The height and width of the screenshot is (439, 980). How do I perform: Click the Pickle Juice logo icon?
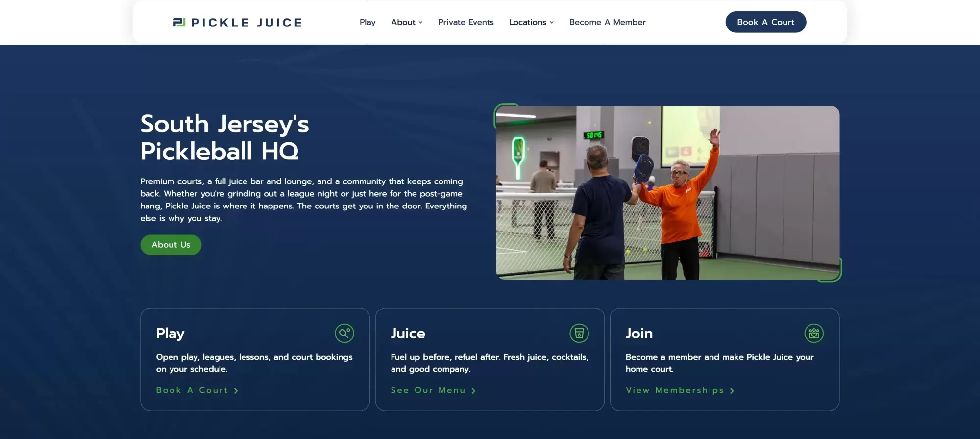(x=179, y=22)
